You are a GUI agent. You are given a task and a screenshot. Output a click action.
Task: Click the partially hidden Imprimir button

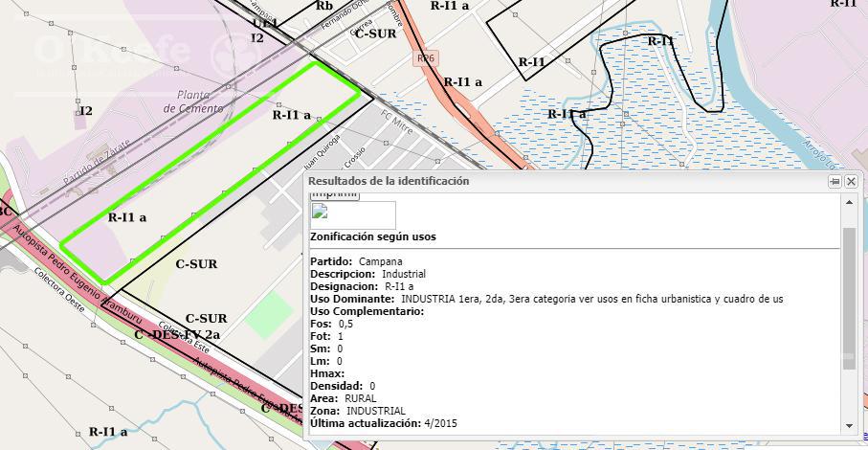[x=334, y=195]
